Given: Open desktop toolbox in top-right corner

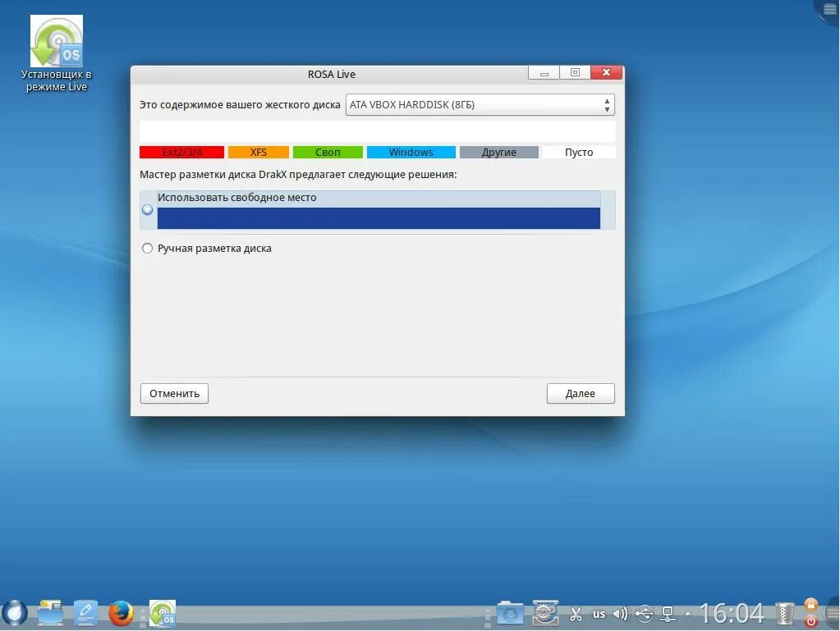Looking at the screenshot, I should pyautogui.click(x=829, y=11).
